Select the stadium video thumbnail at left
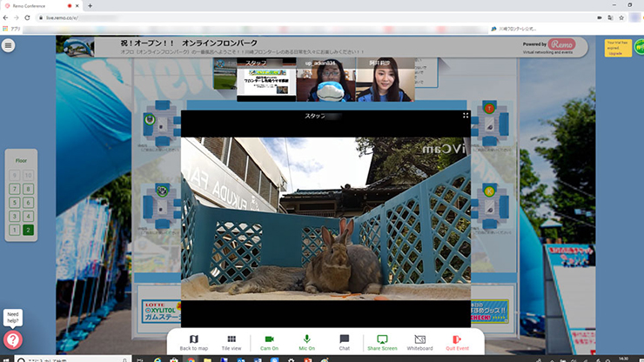644x362 pixels. pyautogui.click(x=225, y=74)
